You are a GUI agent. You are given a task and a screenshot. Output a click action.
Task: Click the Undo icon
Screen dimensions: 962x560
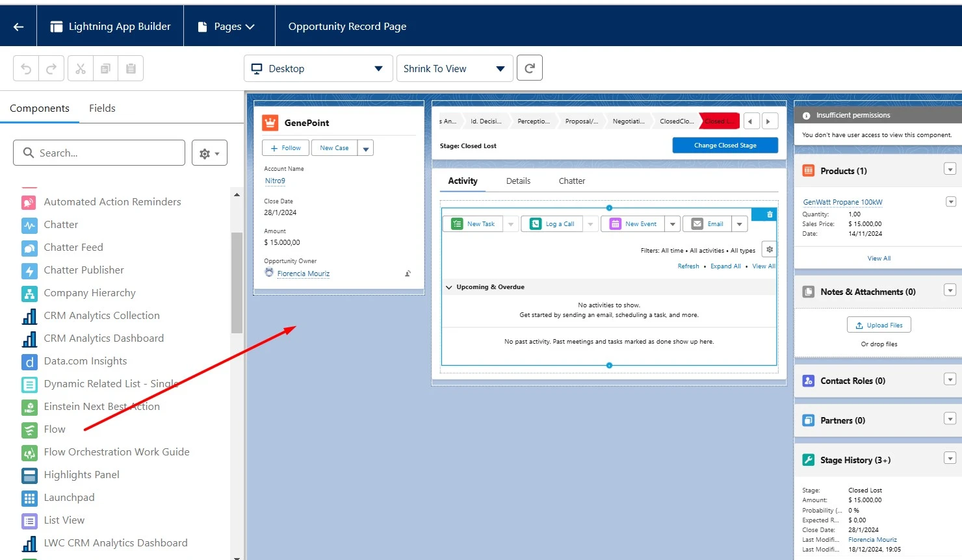26,68
